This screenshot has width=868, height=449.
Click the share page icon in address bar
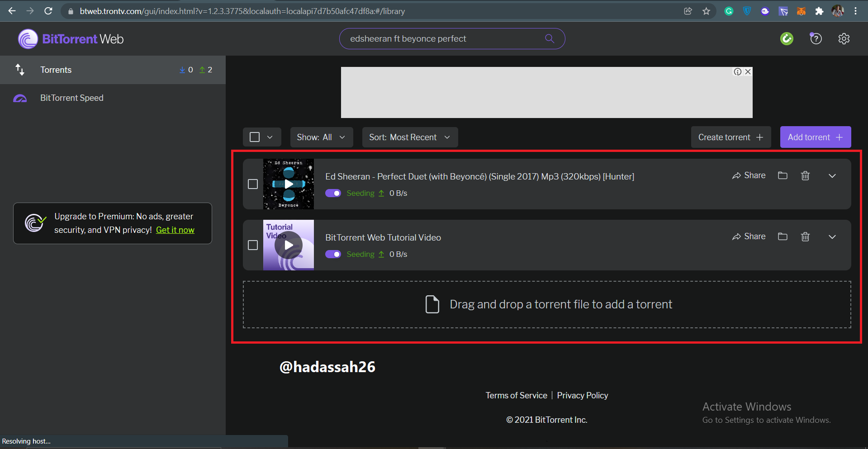[688, 11]
